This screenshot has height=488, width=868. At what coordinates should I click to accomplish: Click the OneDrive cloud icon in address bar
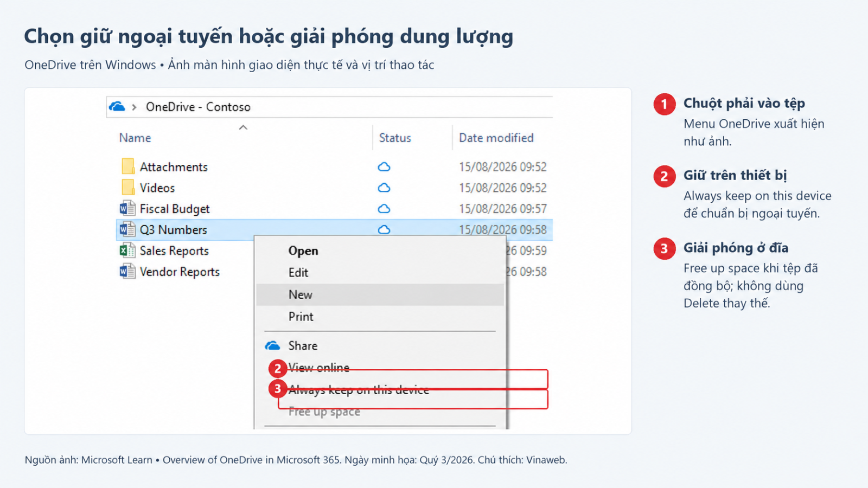coord(117,106)
